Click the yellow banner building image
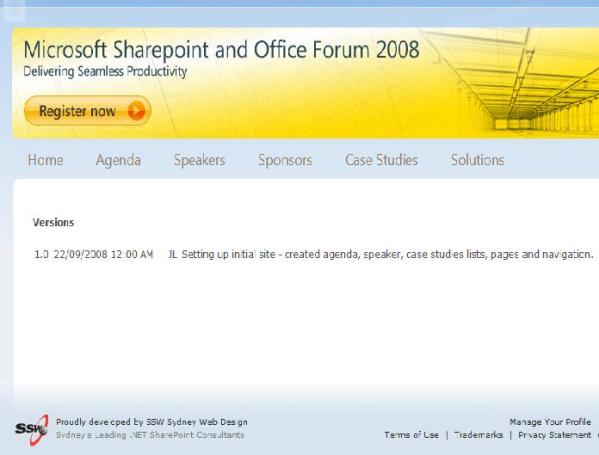 [512, 82]
